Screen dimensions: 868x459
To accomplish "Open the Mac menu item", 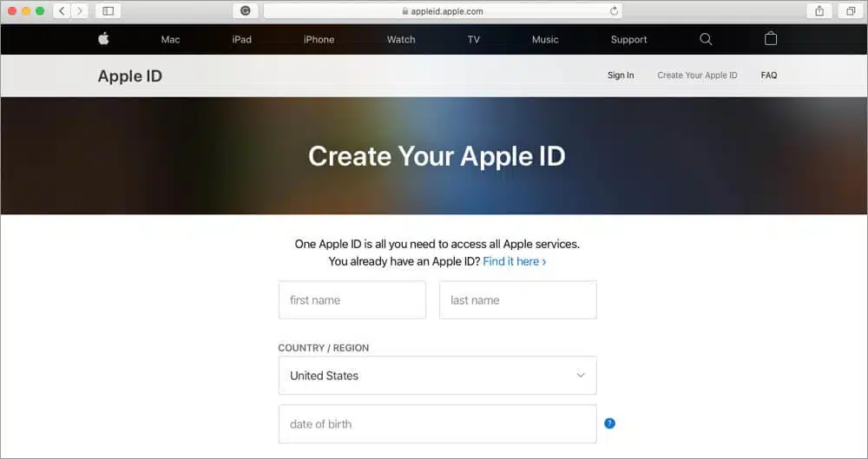I will [x=170, y=39].
